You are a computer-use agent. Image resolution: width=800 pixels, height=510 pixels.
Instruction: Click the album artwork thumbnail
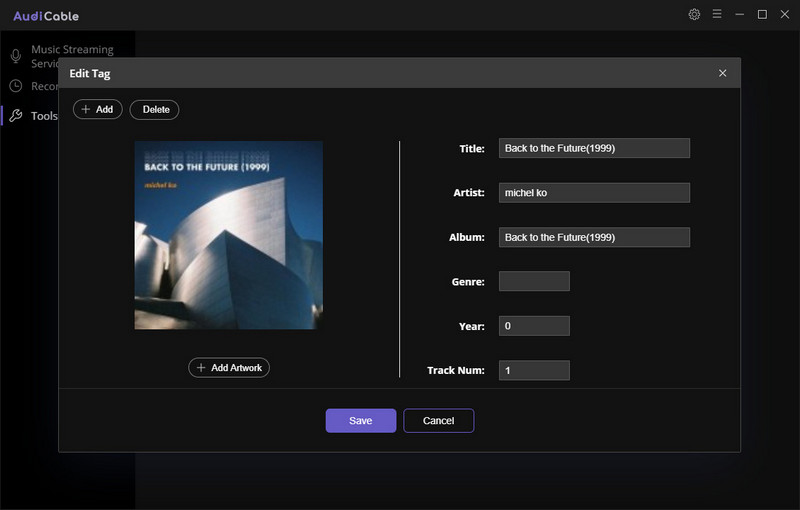pyautogui.click(x=229, y=235)
